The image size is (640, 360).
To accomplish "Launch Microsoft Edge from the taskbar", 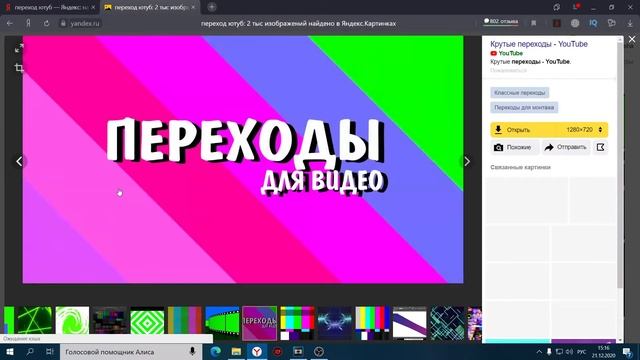I will (x=216, y=351).
